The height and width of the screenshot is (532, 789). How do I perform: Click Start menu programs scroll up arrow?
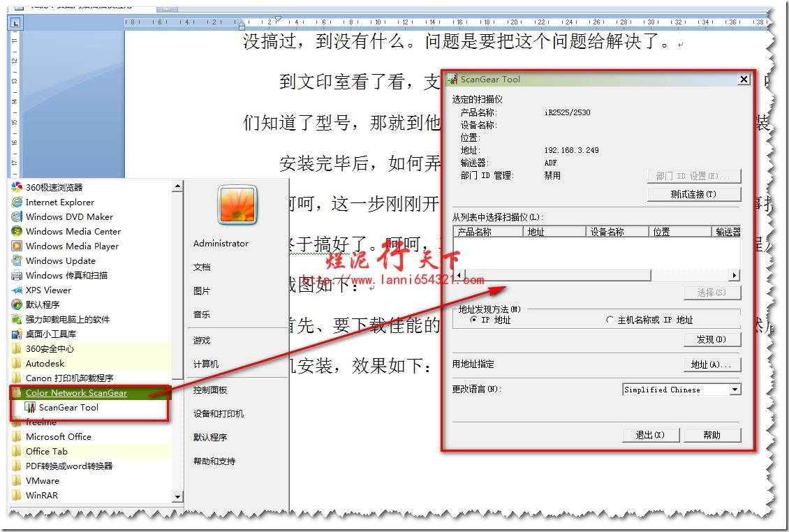pos(177,186)
